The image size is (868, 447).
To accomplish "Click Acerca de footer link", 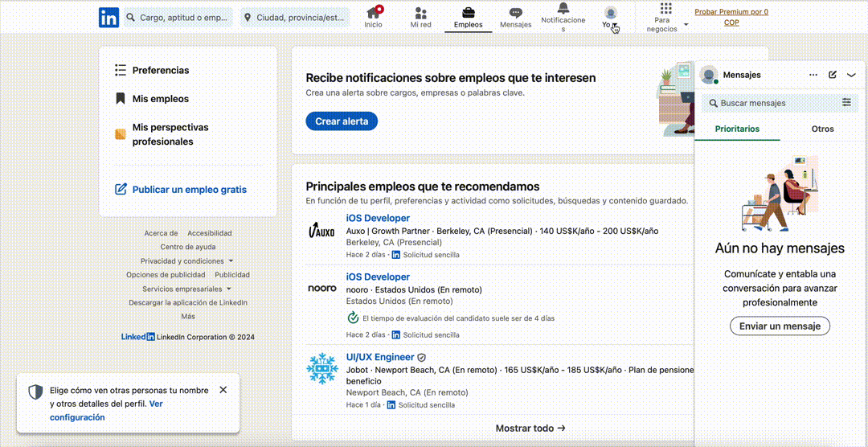I will pos(161,233).
